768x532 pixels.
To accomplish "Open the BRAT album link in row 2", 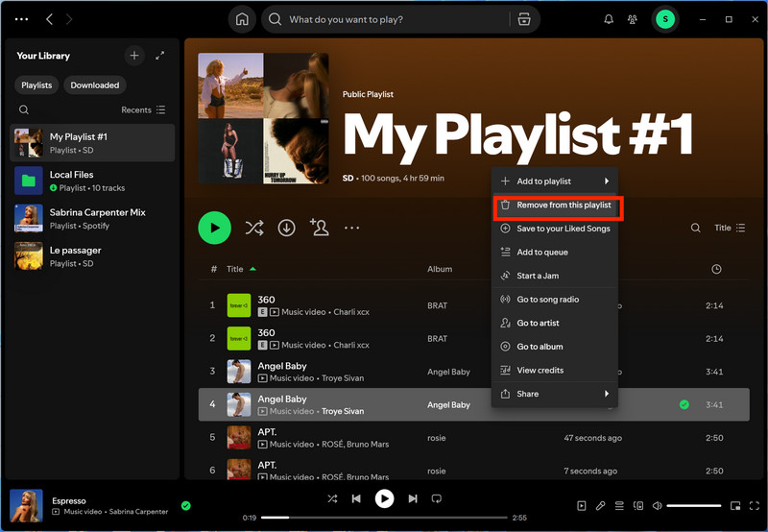I will [437, 338].
